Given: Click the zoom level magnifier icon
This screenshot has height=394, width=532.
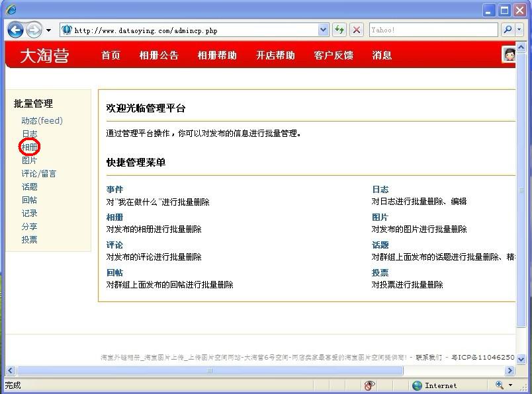Looking at the screenshot, I should tap(500, 385).
